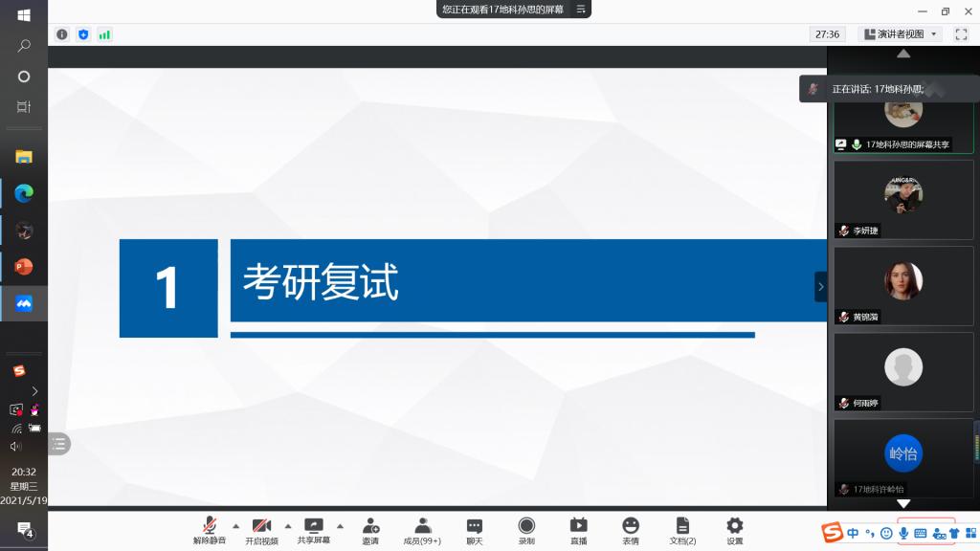Open the emoji reactions (表情) icon
This screenshot has width=980, height=551.
click(x=631, y=531)
